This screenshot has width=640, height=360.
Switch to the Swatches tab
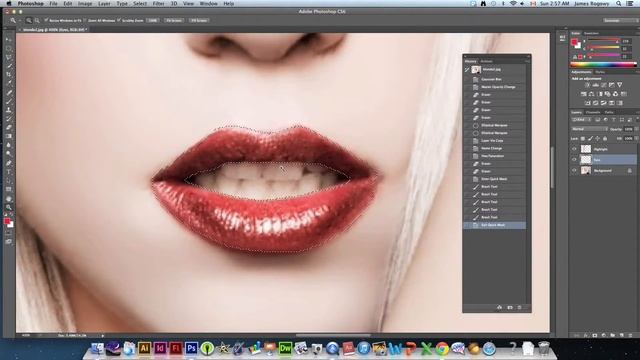[x=591, y=33]
